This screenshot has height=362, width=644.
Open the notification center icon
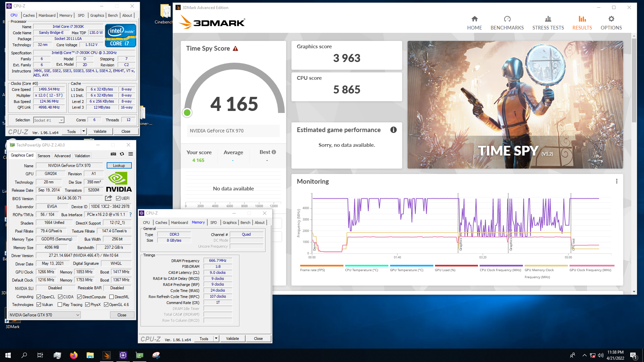634,355
